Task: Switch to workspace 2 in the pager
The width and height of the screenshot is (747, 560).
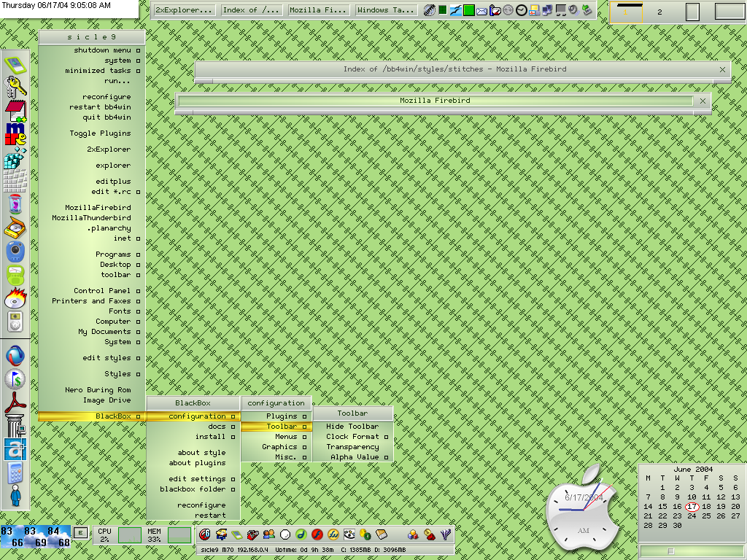Action: tap(659, 12)
